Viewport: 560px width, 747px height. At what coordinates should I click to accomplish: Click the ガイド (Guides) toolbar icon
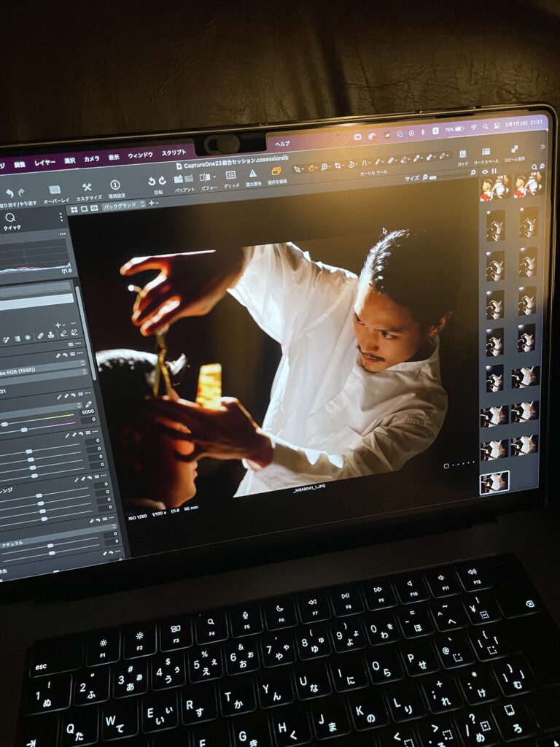[462, 155]
